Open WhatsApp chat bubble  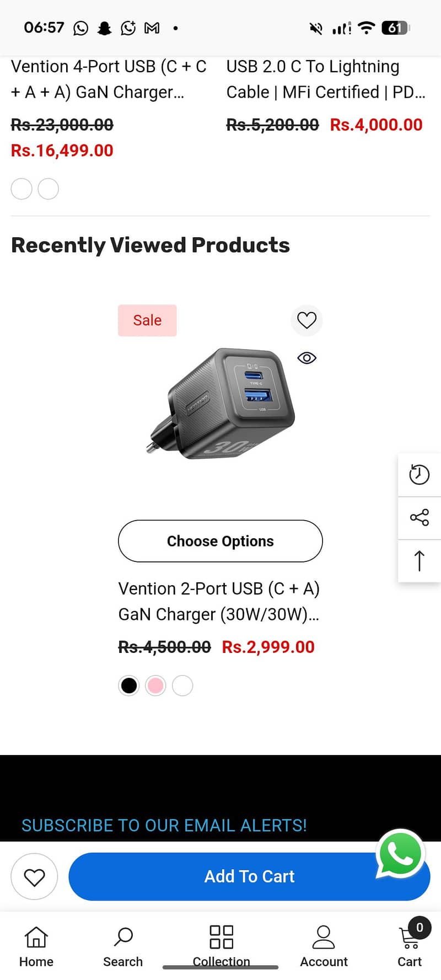pos(400,853)
